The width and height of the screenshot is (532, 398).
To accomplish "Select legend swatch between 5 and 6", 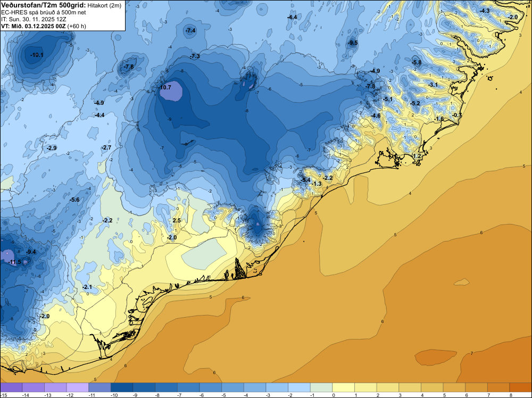I will (454, 387).
